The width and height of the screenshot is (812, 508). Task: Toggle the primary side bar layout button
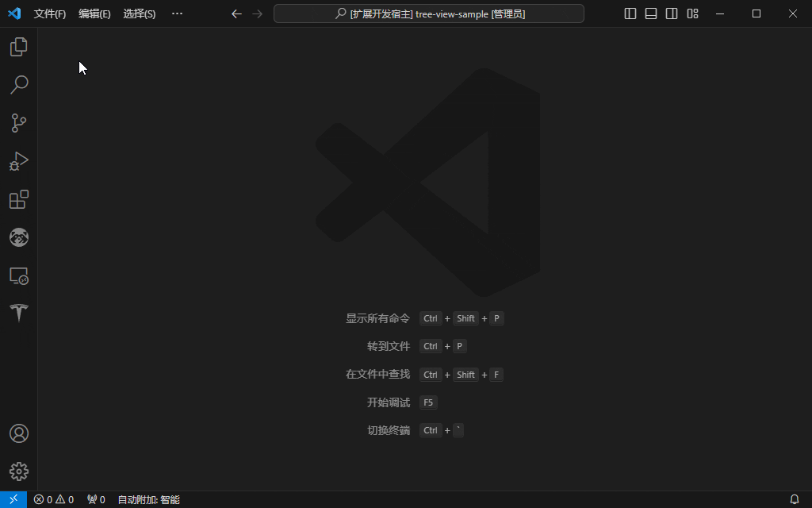coord(630,13)
